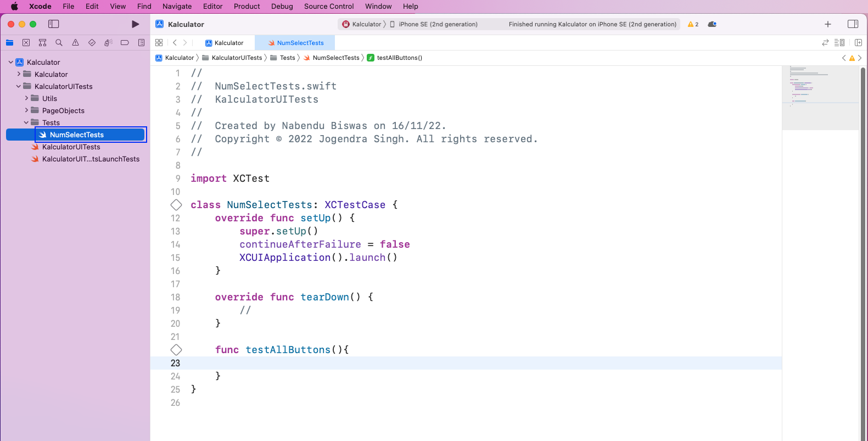868x441 pixels.
Task: Expand the Kalculator source folder
Action: point(19,74)
